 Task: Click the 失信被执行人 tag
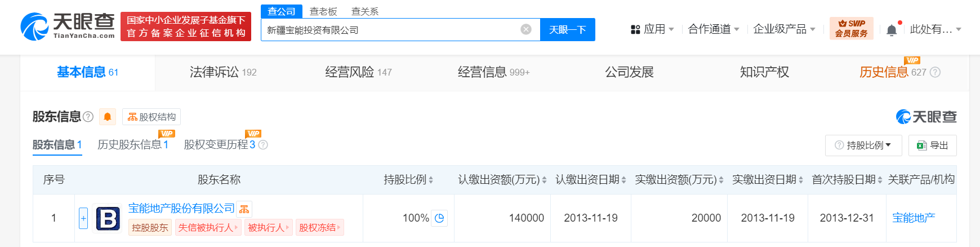point(208,228)
